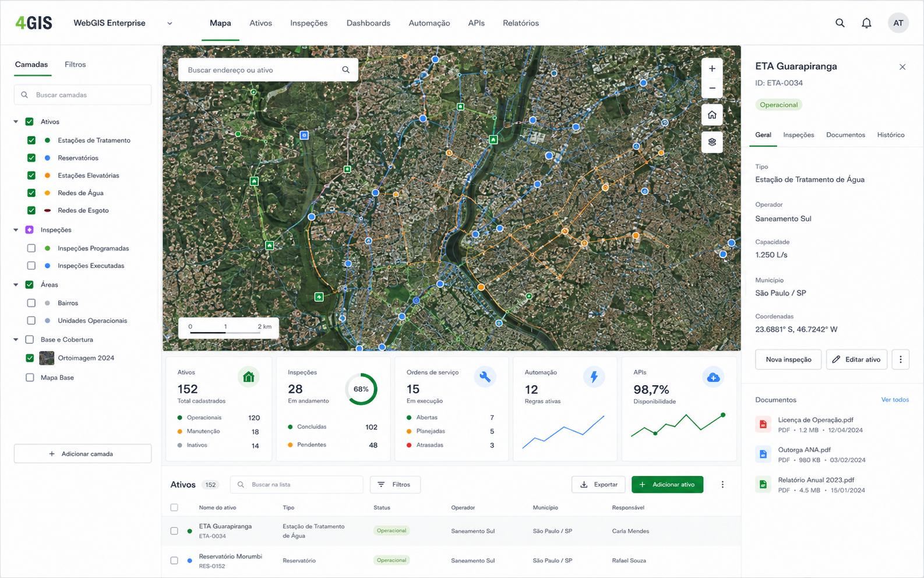Viewport: 924px width, 578px height.
Task: Click Nova inspeção button
Action: tap(788, 360)
